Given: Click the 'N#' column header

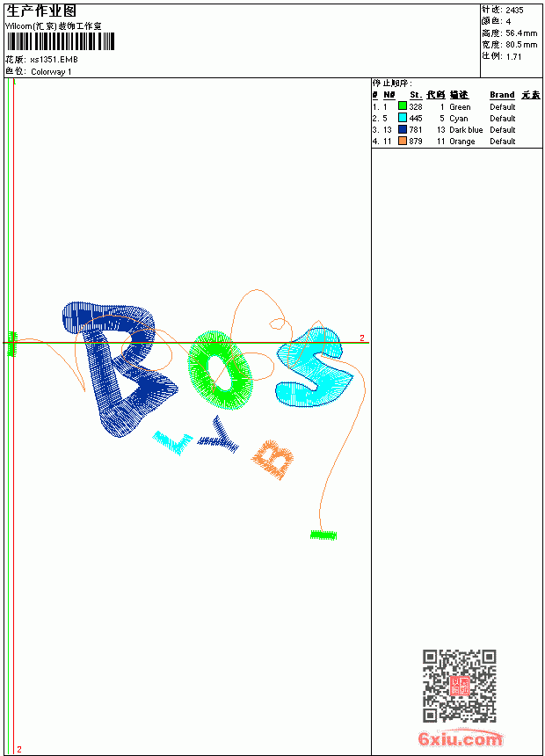Looking at the screenshot, I should point(389,95).
